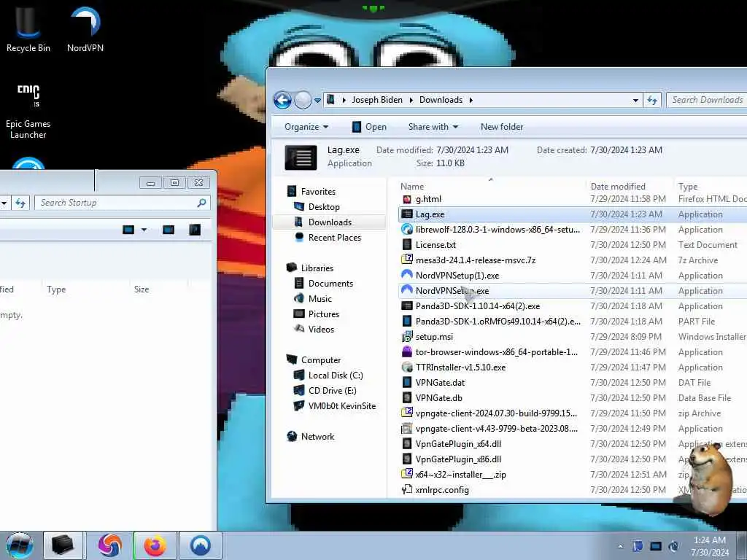Expand the arrow after Downloads in breadcrumb
747x560 pixels.
tap(471, 100)
